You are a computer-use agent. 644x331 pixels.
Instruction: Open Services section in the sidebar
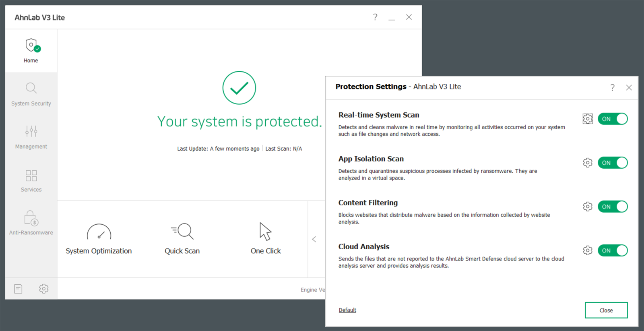point(31,180)
